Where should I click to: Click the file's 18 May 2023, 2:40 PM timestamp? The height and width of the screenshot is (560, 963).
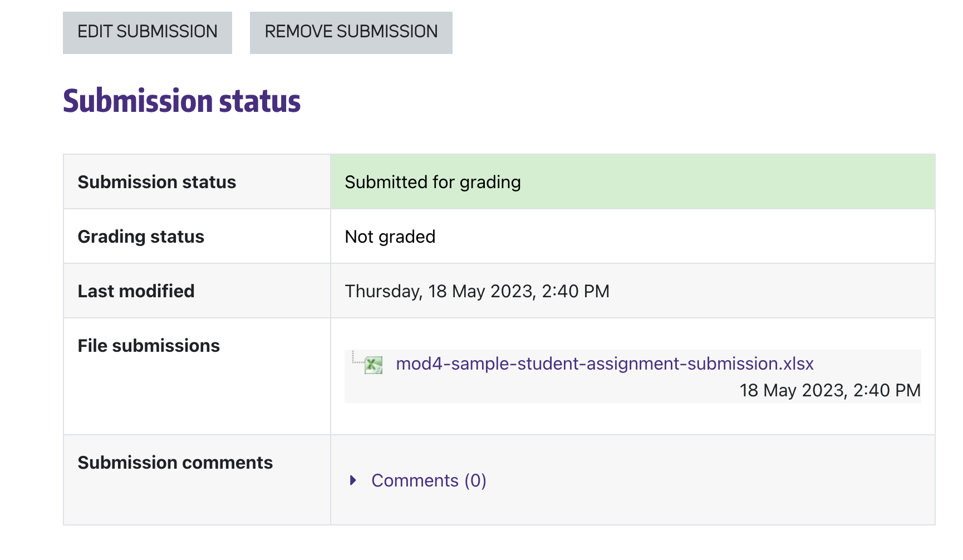829,390
